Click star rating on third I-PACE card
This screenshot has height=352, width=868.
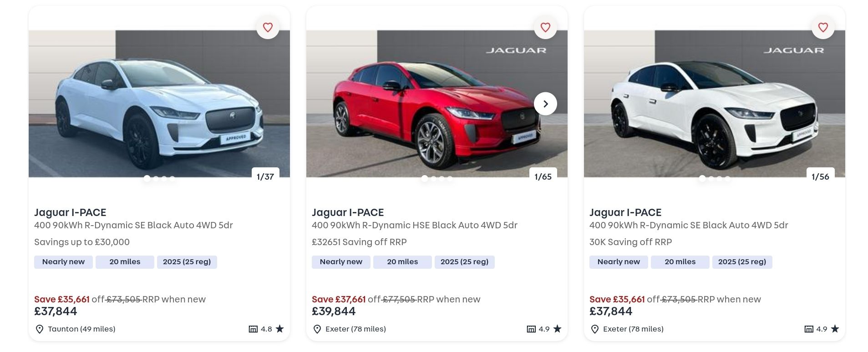coord(835,329)
